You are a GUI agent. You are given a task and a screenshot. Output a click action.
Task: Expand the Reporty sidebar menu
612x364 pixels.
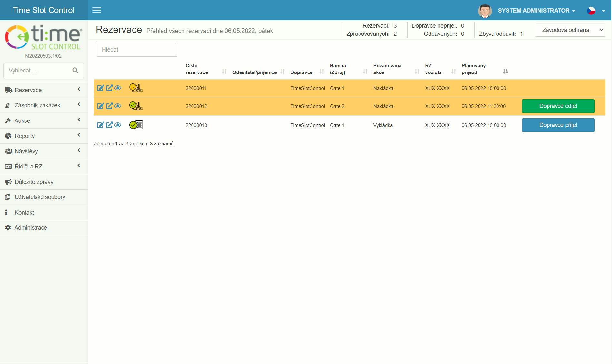[x=44, y=136]
